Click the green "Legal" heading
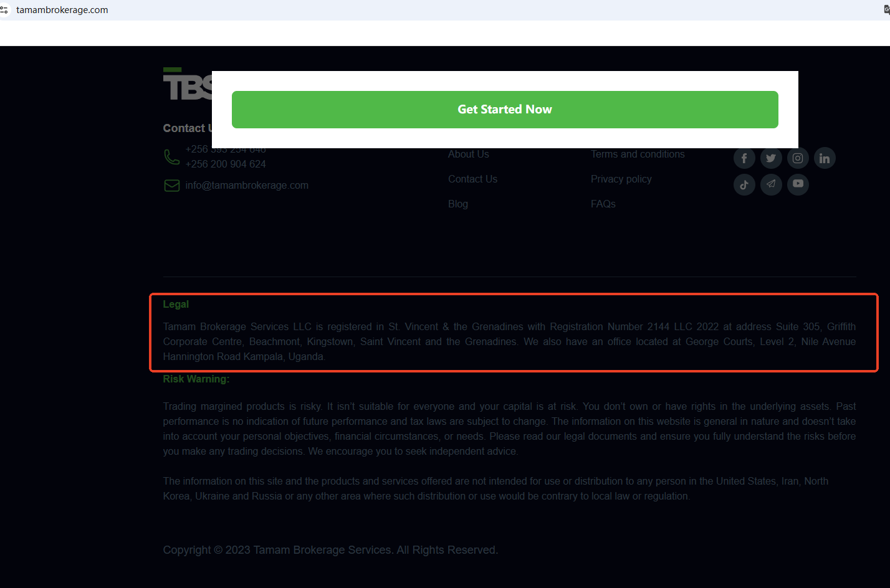890x588 pixels. click(x=176, y=305)
